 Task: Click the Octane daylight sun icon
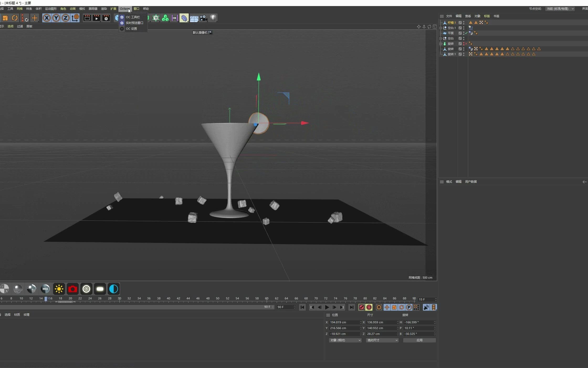pyautogui.click(x=59, y=289)
